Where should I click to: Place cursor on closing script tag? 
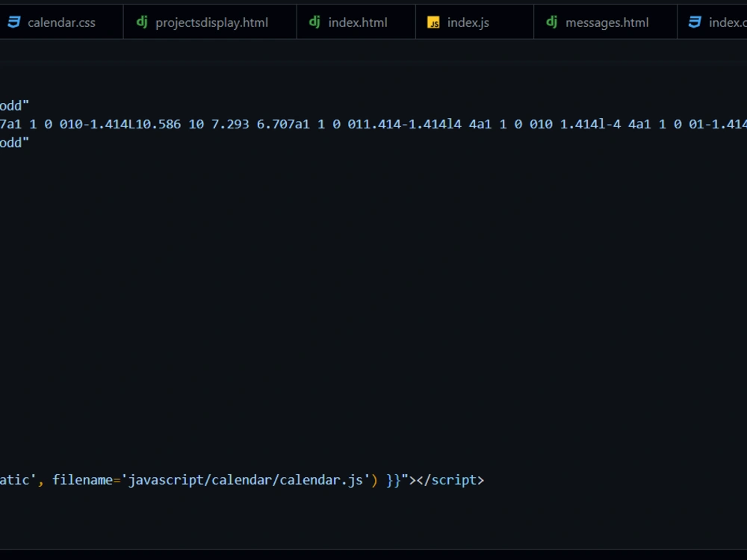click(450, 480)
